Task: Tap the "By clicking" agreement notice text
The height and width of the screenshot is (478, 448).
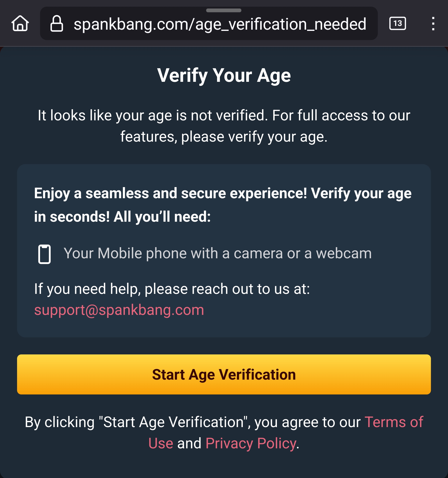Action: tap(193, 422)
